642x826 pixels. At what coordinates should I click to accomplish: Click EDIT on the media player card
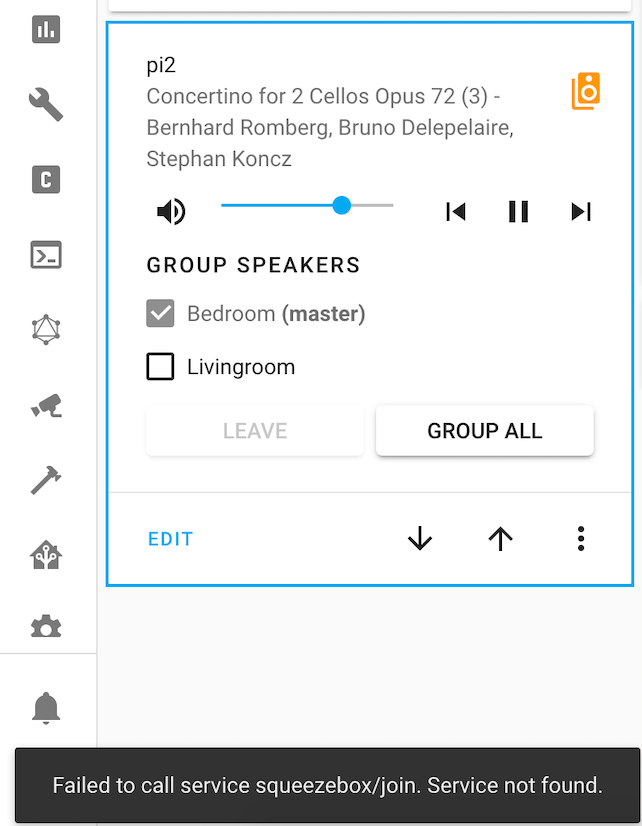click(170, 538)
